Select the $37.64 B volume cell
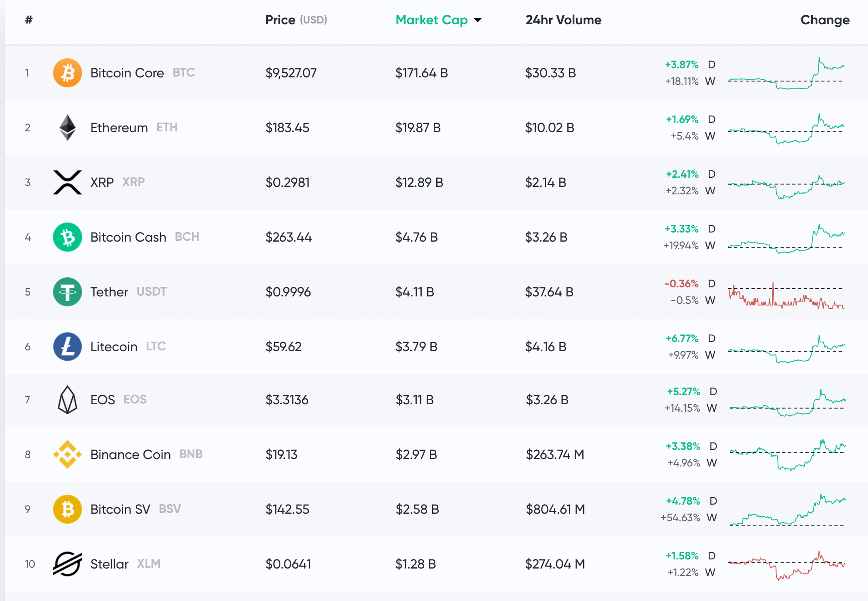 550,292
